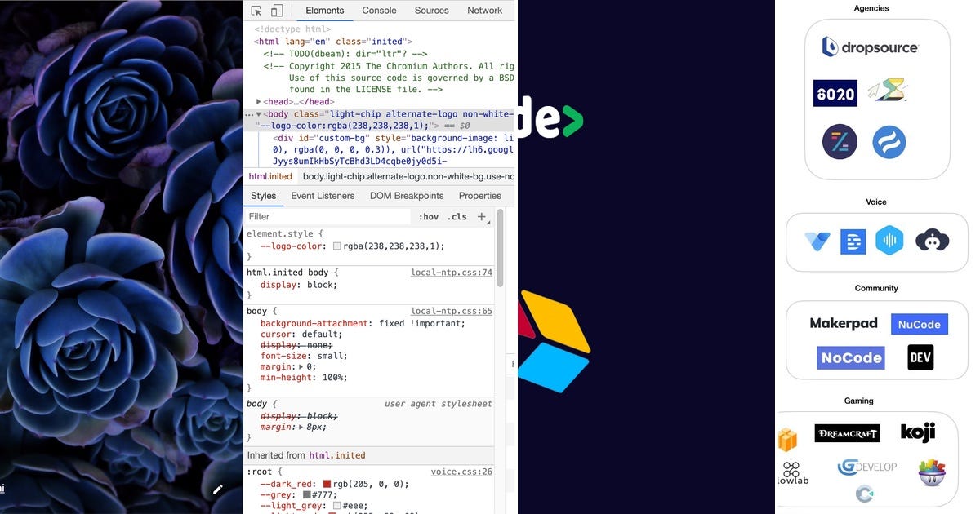Toggle element classes with .cls
The width and height of the screenshot is (980, 514).
click(457, 216)
